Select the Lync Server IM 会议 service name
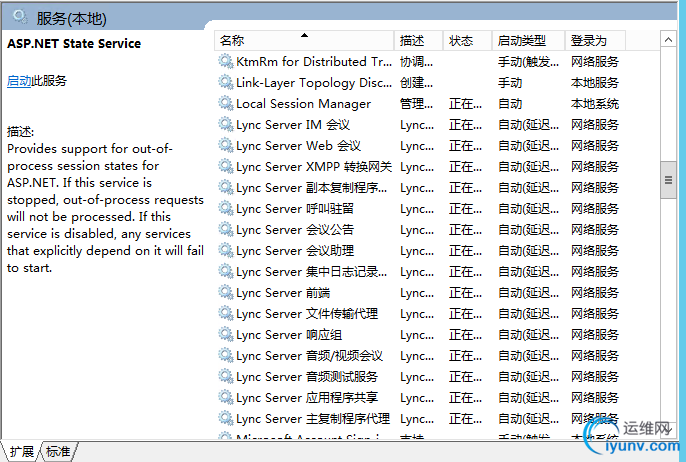This screenshot has width=686, height=462. tap(293, 125)
